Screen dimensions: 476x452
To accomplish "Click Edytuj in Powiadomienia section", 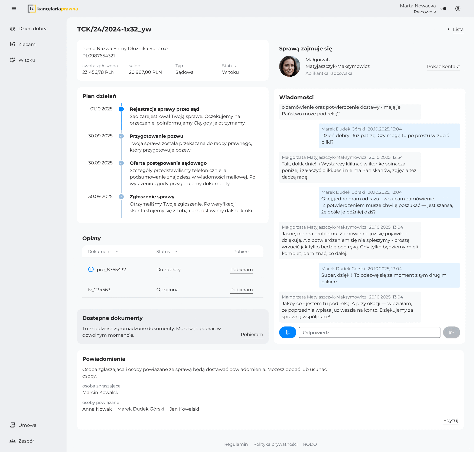I will pos(451,420).
